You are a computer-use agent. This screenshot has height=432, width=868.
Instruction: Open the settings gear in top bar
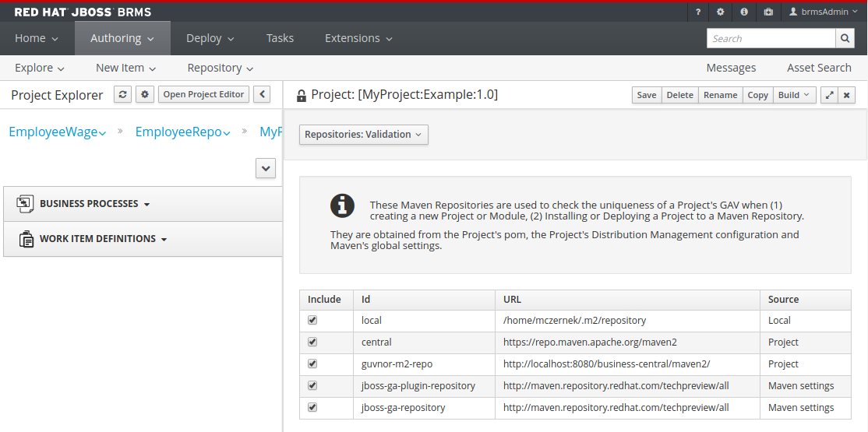tap(720, 12)
